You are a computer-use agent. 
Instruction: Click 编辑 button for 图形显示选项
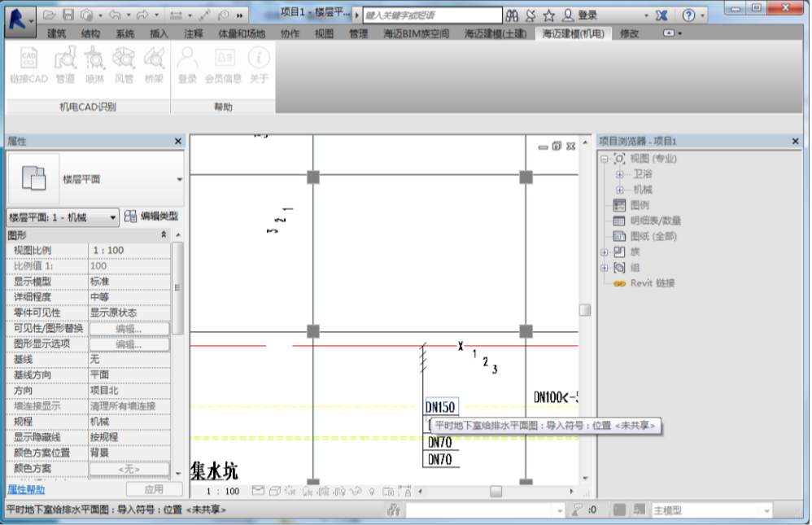[129, 344]
